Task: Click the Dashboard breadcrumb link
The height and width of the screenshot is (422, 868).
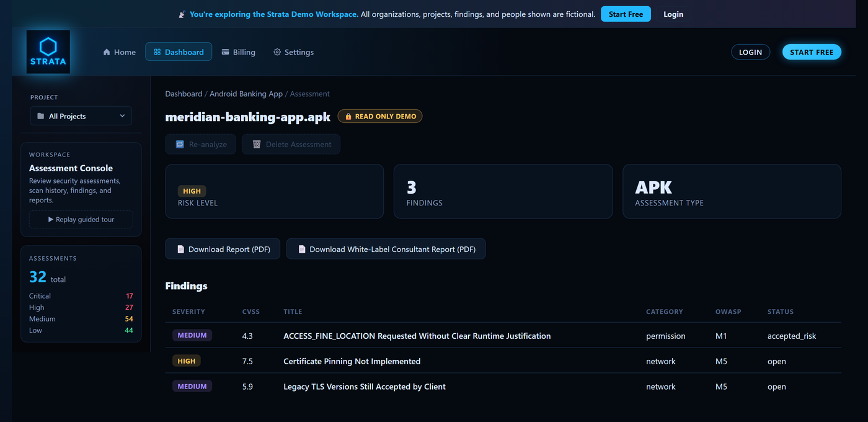Action: coord(184,94)
